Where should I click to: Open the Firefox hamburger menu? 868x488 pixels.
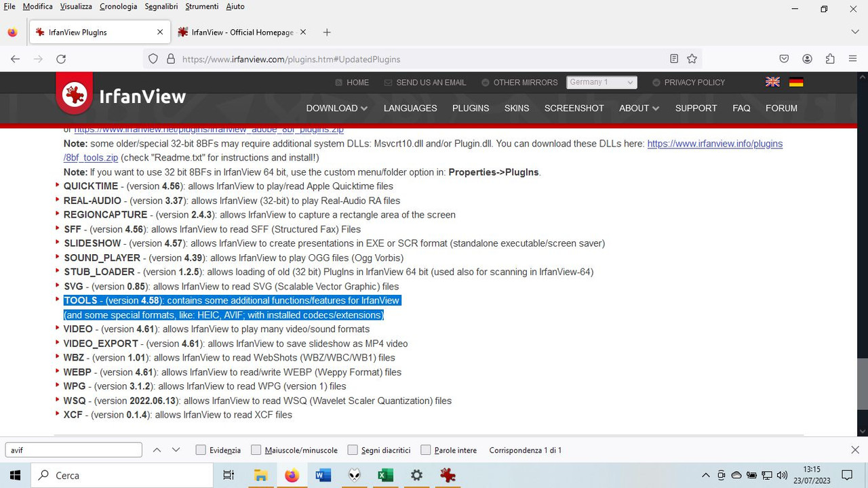853,59
